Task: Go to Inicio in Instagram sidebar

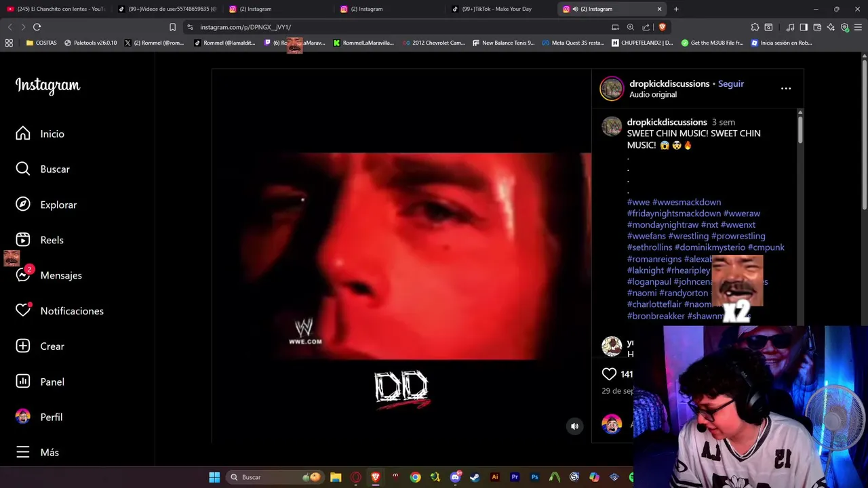Action: [40, 134]
